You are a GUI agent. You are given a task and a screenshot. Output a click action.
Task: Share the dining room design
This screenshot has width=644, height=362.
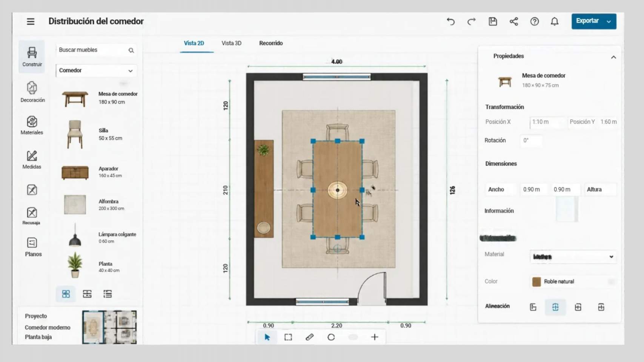pos(513,21)
